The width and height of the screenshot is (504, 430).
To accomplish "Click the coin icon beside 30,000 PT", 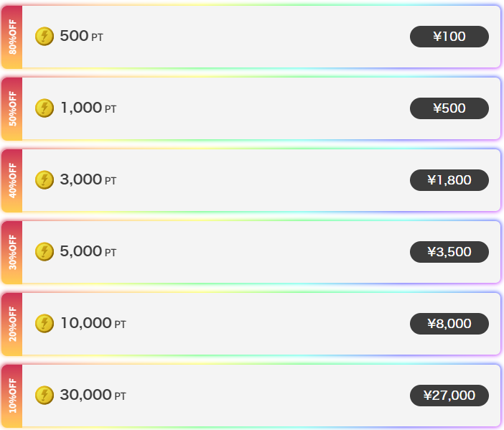I will click(45, 395).
